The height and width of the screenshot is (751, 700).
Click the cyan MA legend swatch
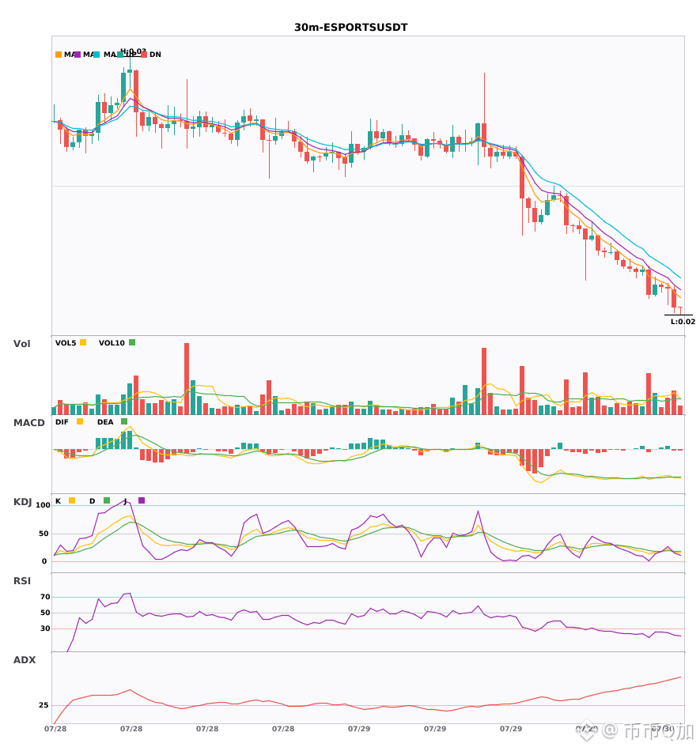pyautogui.click(x=96, y=55)
